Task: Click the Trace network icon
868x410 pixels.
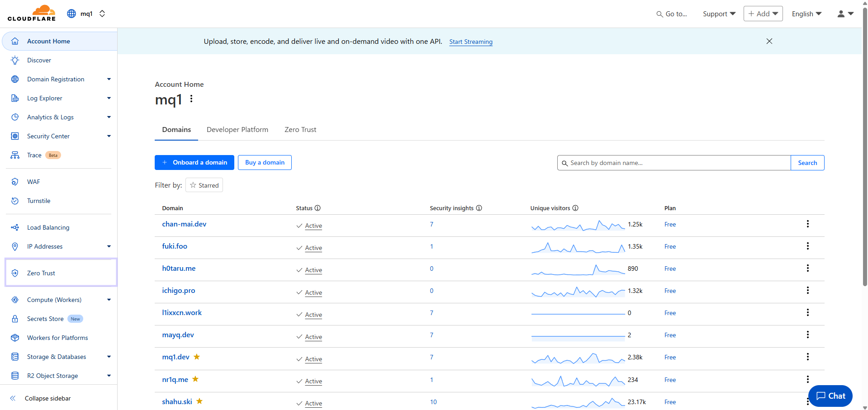Action: coord(15,155)
